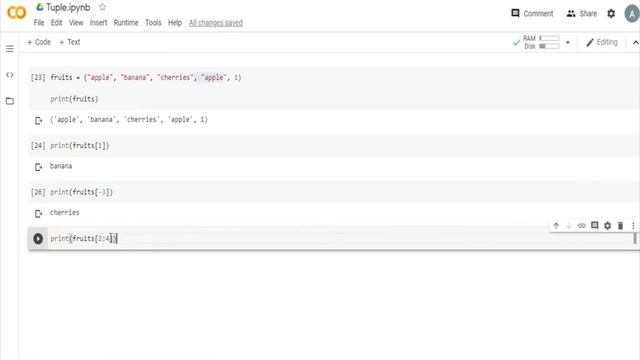The image size is (640, 360).
Task: Copy link to selected cell
Action: (x=582, y=225)
